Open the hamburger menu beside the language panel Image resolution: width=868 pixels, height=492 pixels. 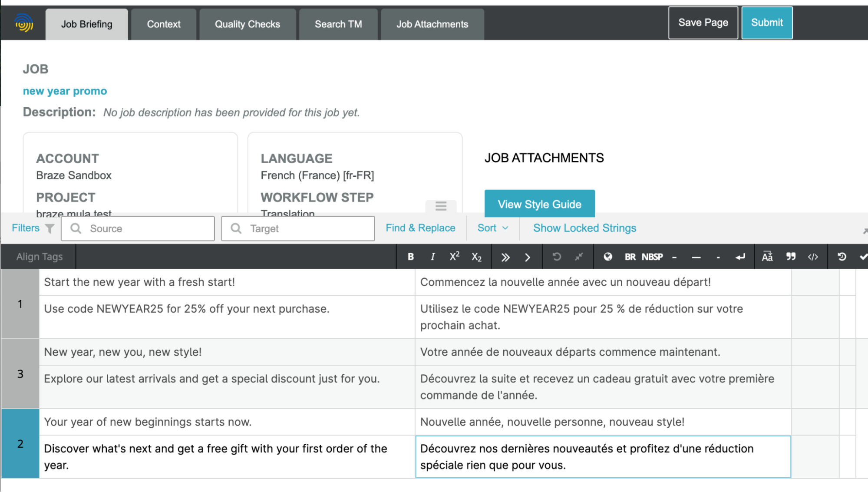click(x=441, y=206)
